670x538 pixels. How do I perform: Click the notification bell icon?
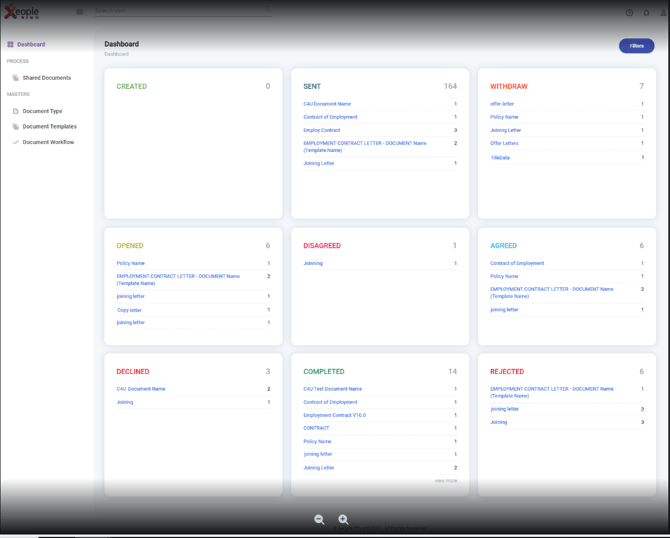pyautogui.click(x=646, y=12)
